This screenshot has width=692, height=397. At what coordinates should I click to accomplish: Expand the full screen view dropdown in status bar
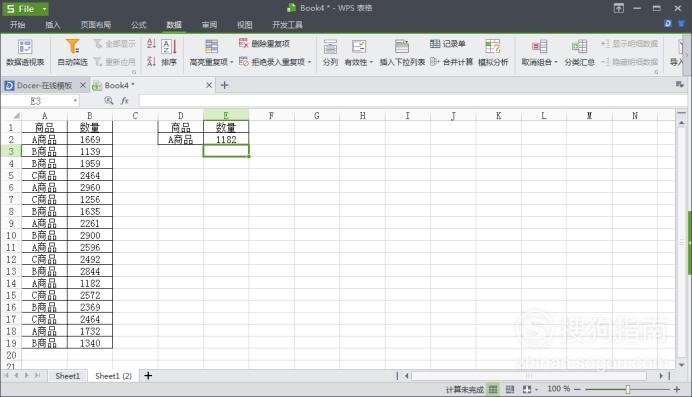[536, 390]
